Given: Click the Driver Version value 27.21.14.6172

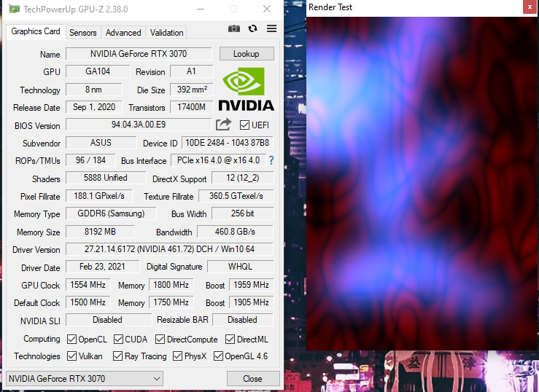Looking at the screenshot, I should [x=169, y=249].
